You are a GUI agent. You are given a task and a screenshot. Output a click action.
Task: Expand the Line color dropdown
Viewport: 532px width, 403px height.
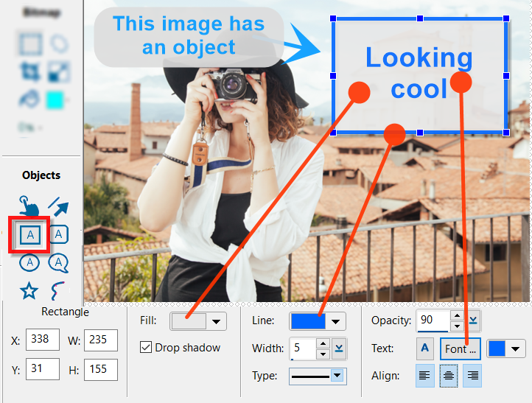click(336, 321)
